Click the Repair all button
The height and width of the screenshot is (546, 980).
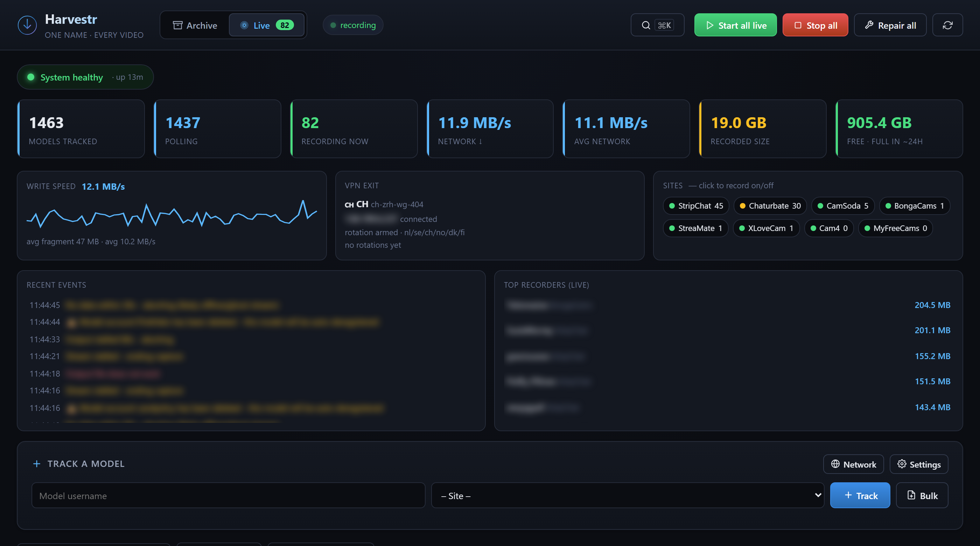(890, 25)
